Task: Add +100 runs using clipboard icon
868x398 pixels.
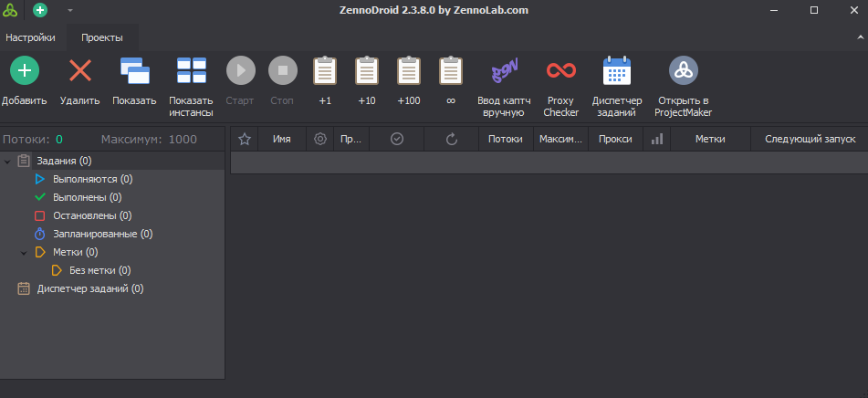Action: [x=409, y=71]
